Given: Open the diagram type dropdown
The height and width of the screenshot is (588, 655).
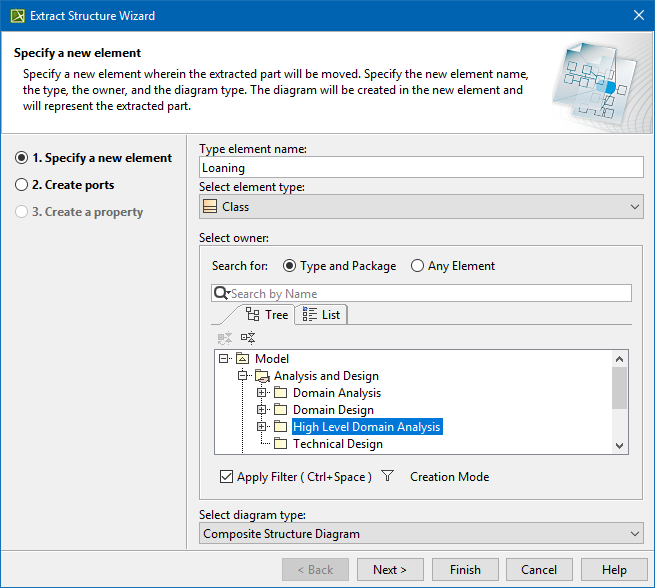Looking at the screenshot, I should tap(421, 534).
